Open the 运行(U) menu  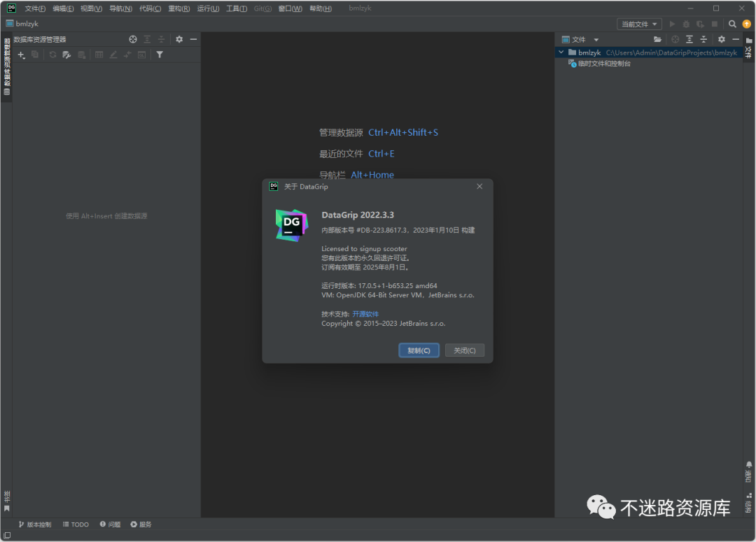pyautogui.click(x=208, y=8)
